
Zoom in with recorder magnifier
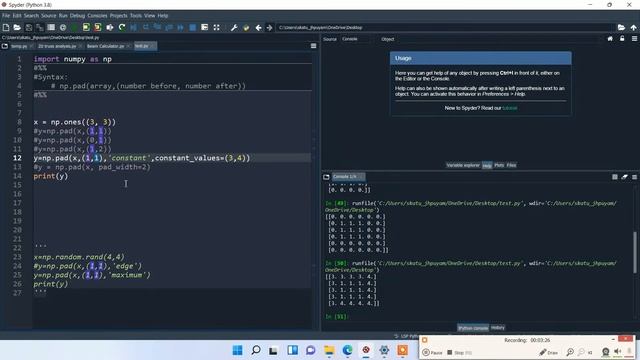point(570,352)
